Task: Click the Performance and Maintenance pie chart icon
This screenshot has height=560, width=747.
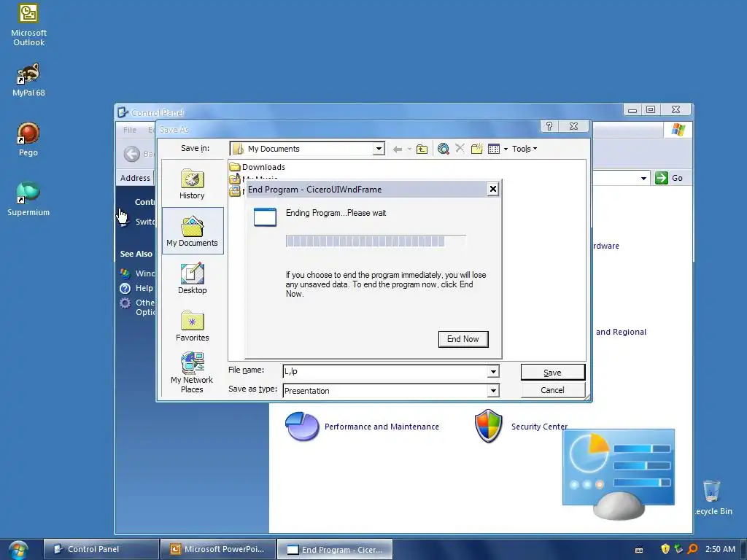Action: 301,426
